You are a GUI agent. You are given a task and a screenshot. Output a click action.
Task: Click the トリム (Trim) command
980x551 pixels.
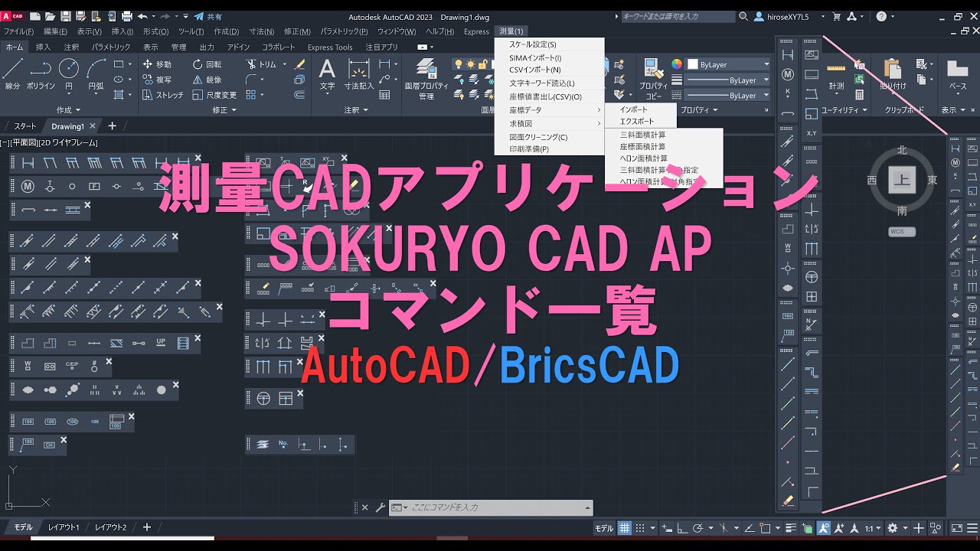pos(261,64)
